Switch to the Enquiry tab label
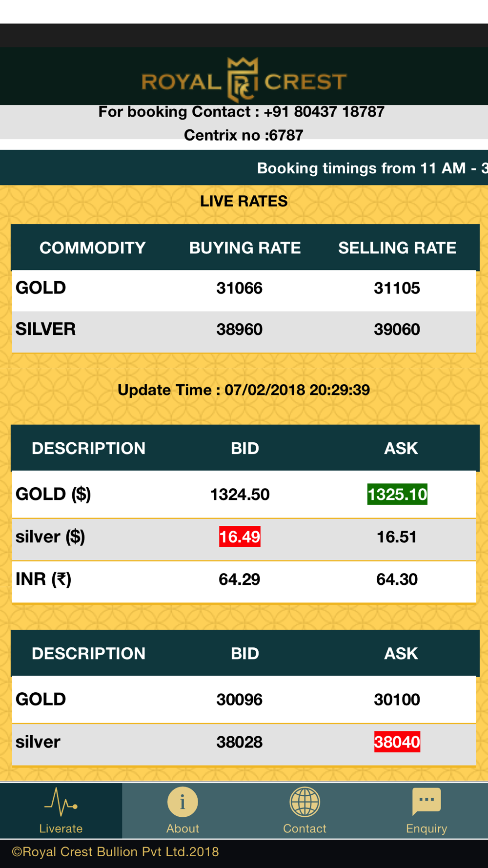Screen dimensions: 488x868 (x=427, y=828)
